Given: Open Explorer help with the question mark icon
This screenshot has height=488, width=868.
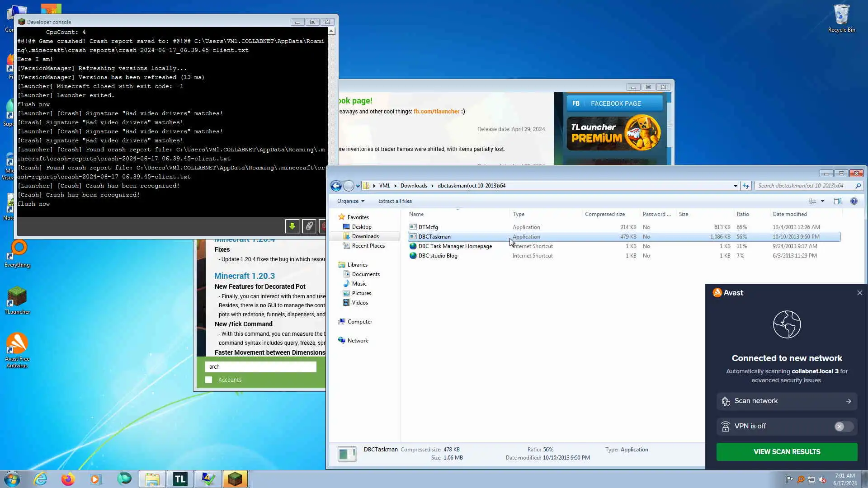Looking at the screenshot, I should (854, 201).
